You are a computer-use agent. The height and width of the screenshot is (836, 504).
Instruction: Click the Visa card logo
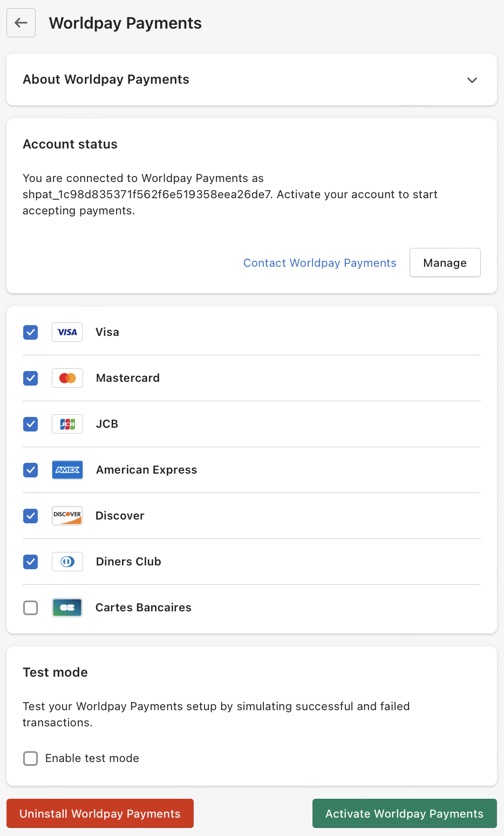(x=67, y=332)
